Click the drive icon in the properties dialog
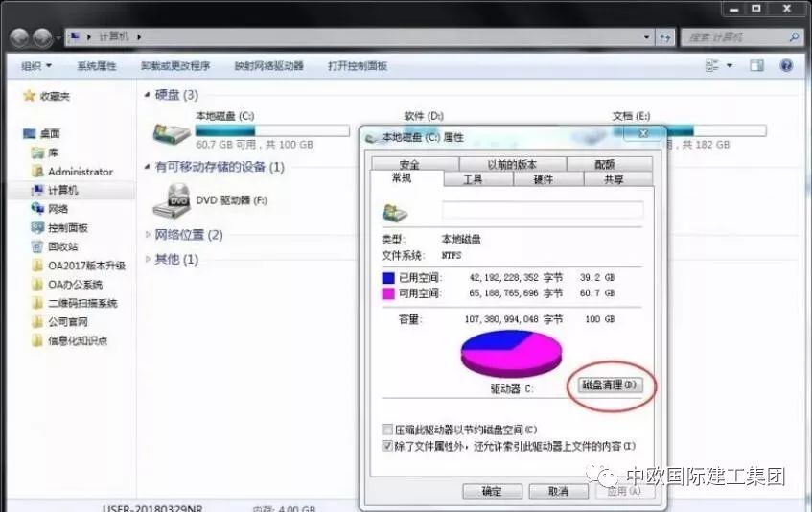Image resolution: width=812 pixels, height=512 pixels. (395, 212)
